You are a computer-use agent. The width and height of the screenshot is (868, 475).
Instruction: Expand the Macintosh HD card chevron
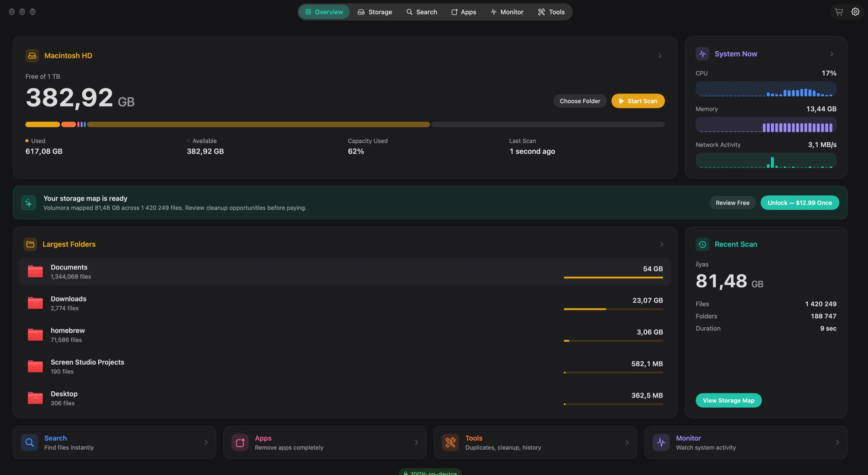[660, 56]
